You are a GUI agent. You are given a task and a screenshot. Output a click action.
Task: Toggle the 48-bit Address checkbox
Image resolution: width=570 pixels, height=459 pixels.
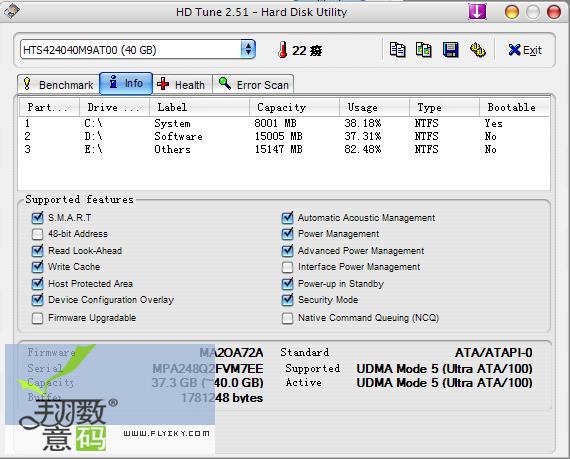coord(37,234)
